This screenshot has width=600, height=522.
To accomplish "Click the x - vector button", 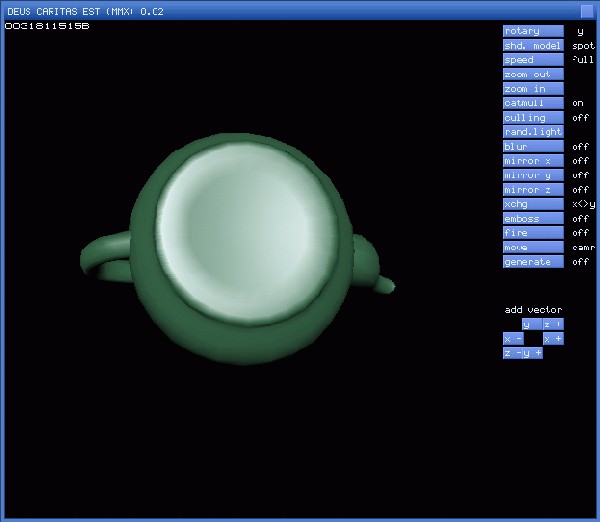I will coord(513,339).
